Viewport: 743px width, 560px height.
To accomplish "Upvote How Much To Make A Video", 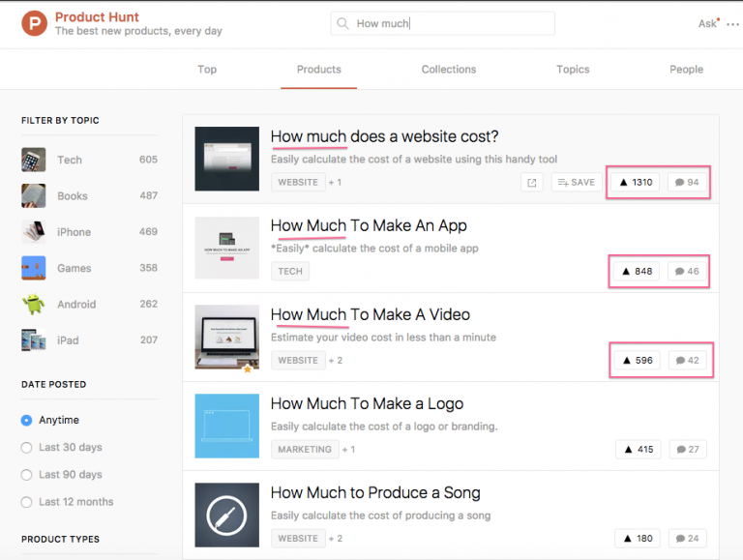I will (x=636, y=361).
